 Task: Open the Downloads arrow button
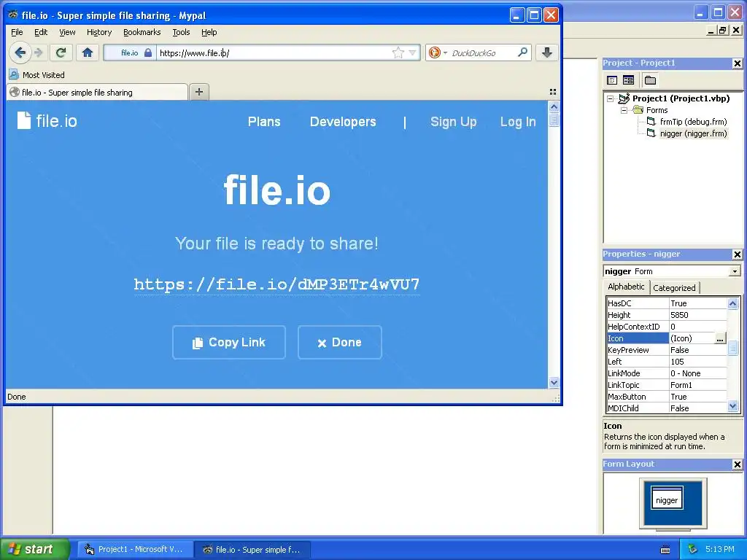tap(547, 52)
